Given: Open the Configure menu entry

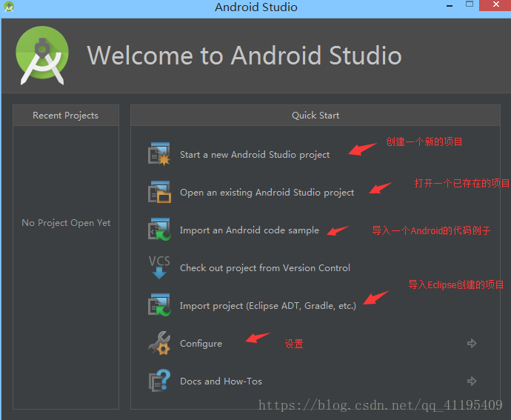Looking at the screenshot, I should [x=201, y=344].
